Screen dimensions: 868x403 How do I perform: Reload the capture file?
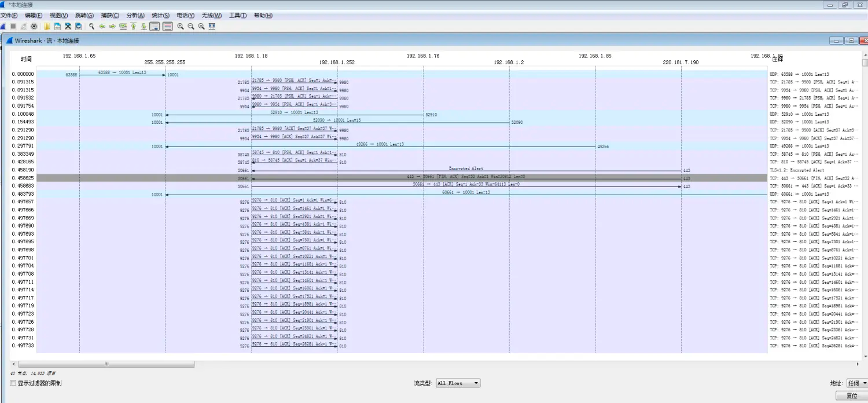[79, 26]
